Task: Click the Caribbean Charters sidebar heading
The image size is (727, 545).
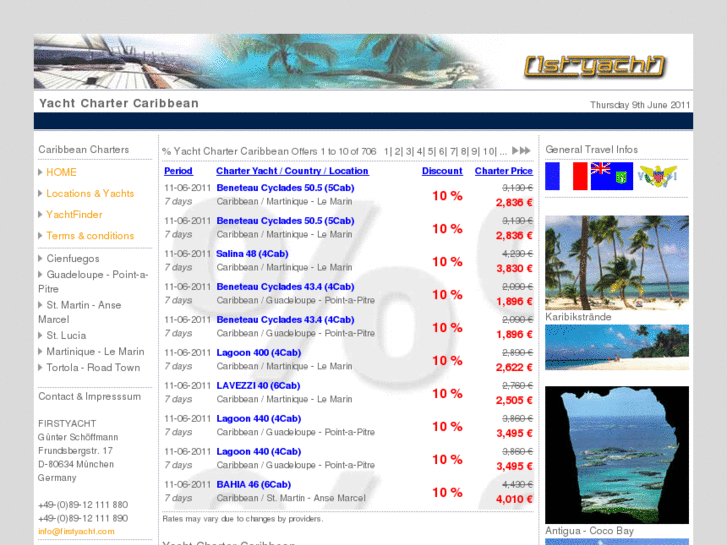Action: pyautogui.click(x=83, y=149)
